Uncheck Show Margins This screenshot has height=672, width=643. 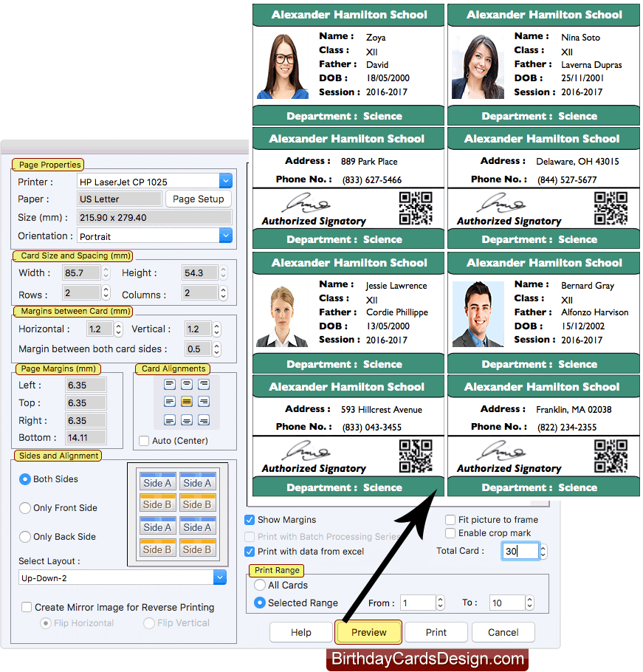[250, 520]
